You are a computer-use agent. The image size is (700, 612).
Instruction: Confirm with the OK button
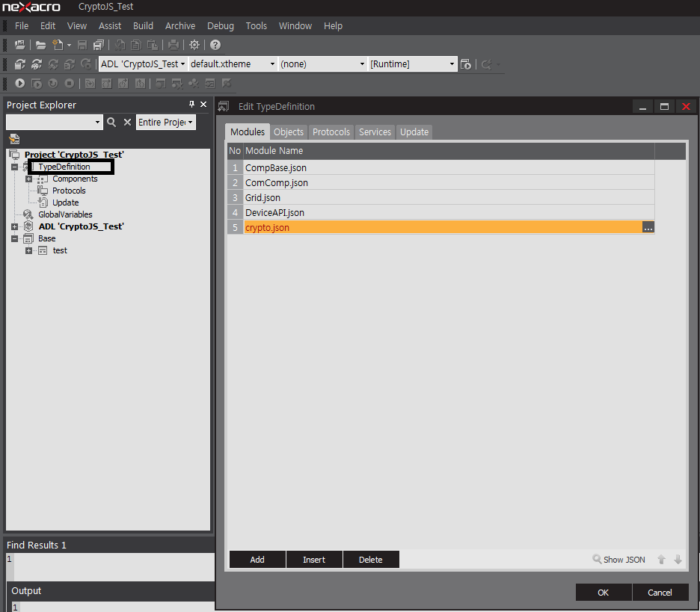pos(603,593)
